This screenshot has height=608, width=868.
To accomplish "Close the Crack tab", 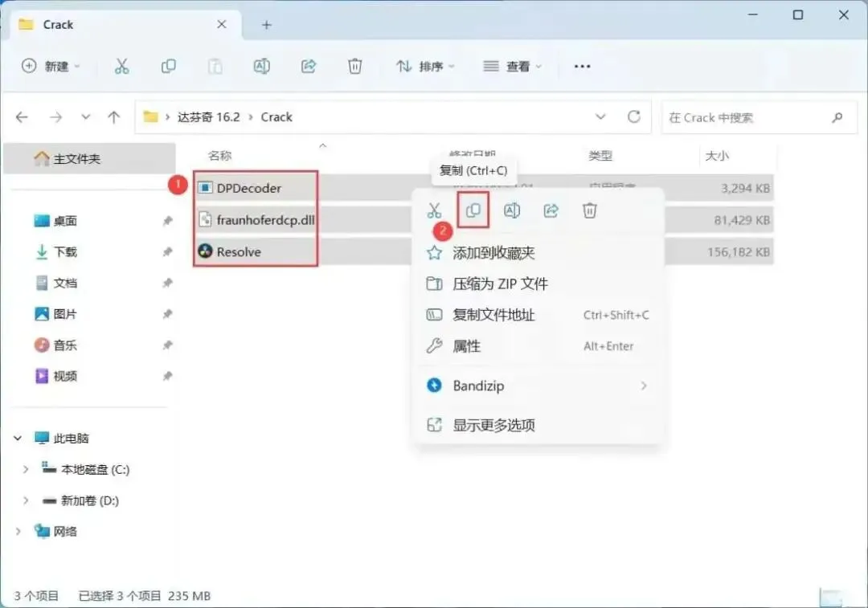I will pyautogui.click(x=222, y=24).
